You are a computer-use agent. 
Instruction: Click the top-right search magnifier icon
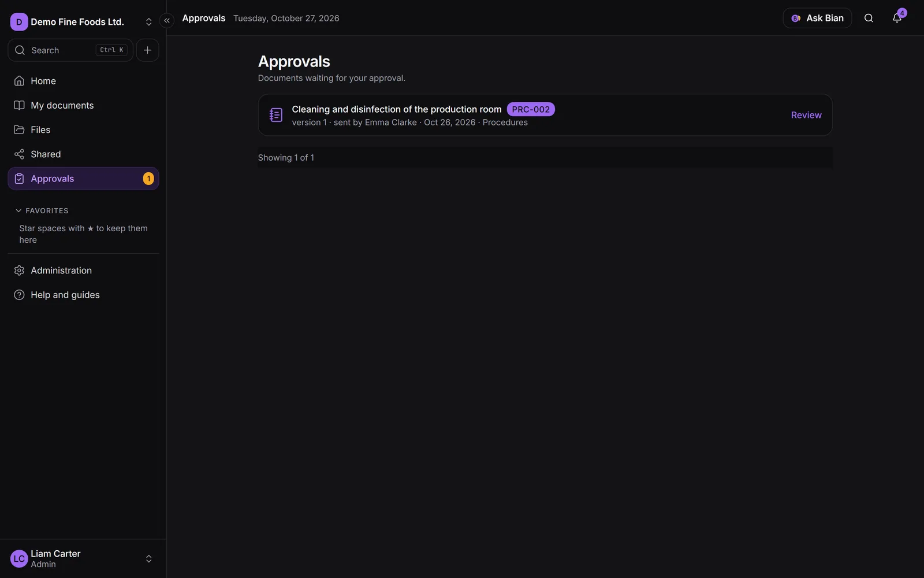click(x=869, y=18)
